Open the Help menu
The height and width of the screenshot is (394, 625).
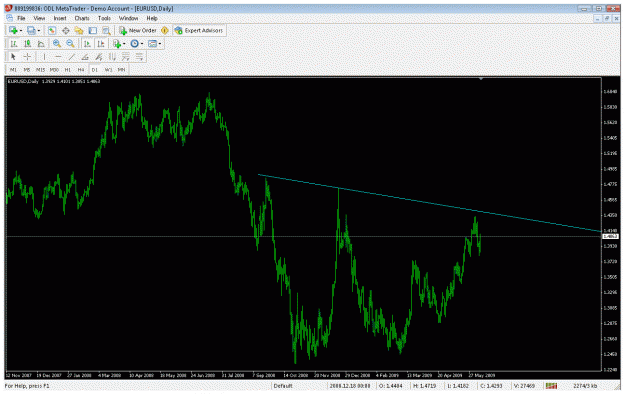pyautogui.click(x=152, y=18)
